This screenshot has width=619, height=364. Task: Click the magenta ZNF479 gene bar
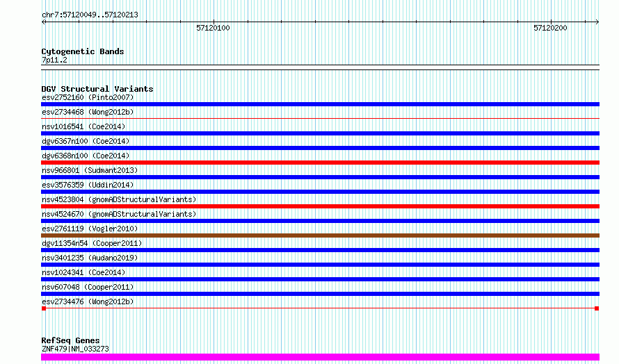[320, 357]
